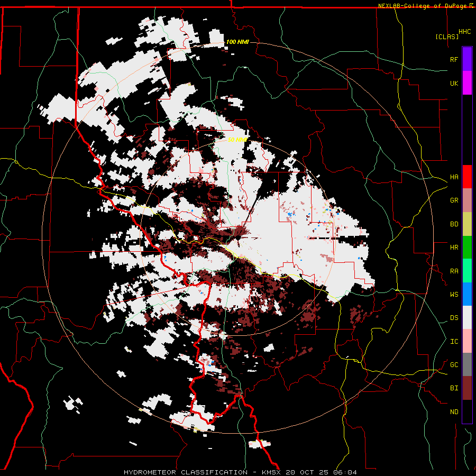Select the mint green RA legend swatch
476x476 pixels.
467,271
